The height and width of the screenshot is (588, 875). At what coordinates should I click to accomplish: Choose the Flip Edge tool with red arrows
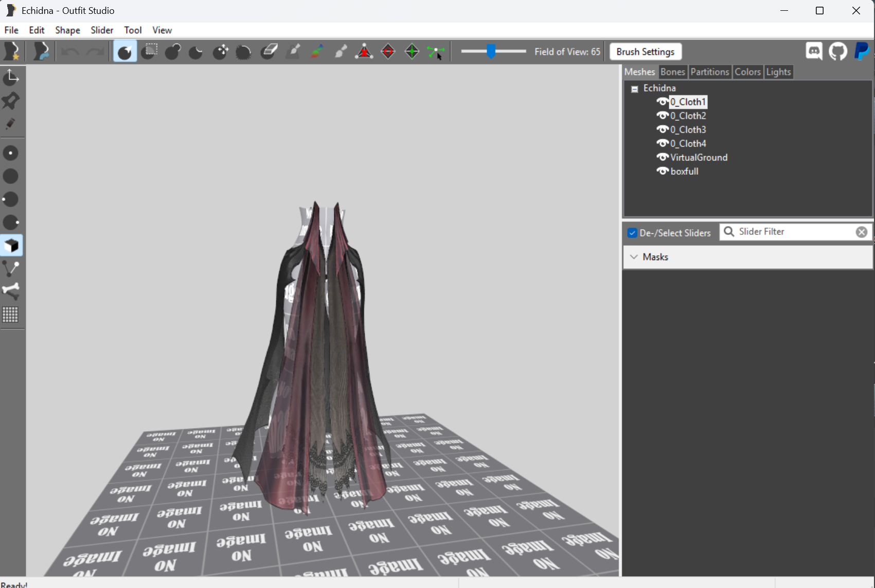[388, 51]
